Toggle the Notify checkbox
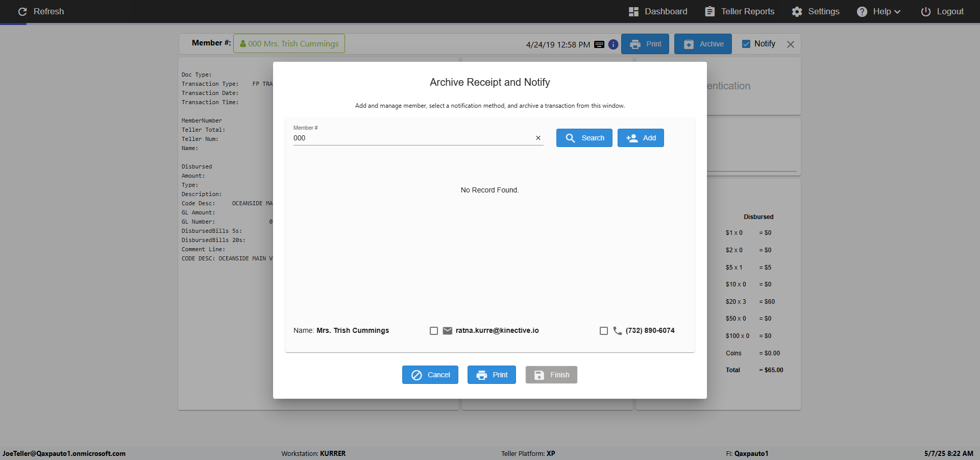This screenshot has height=460, width=980. tap(746, 44)
